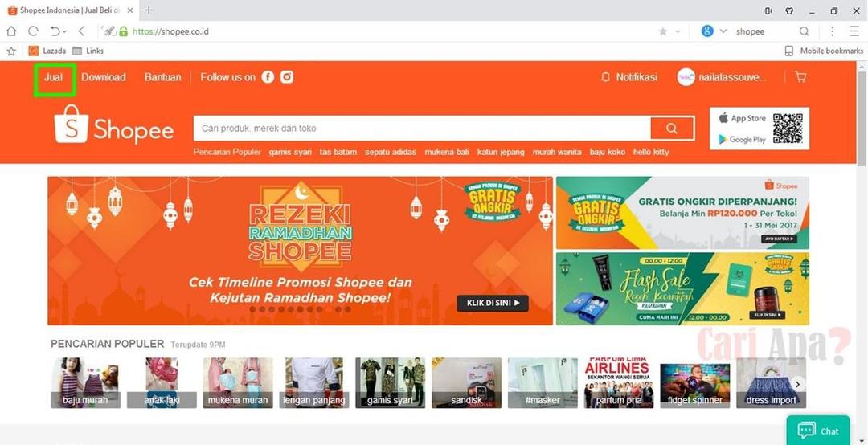Image resolution: width=868 pixels, height=445 pixels.
Task: Open Shopee's Instagram page icon
Action: [287, 77]
